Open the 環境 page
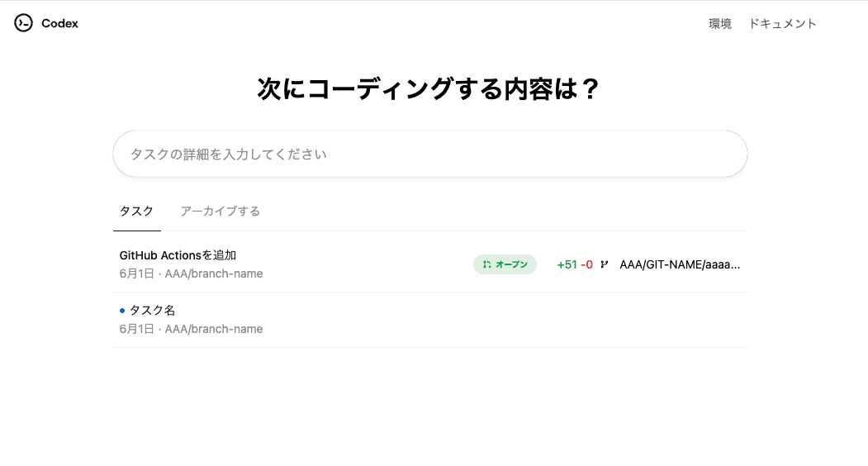 point(719,24)
